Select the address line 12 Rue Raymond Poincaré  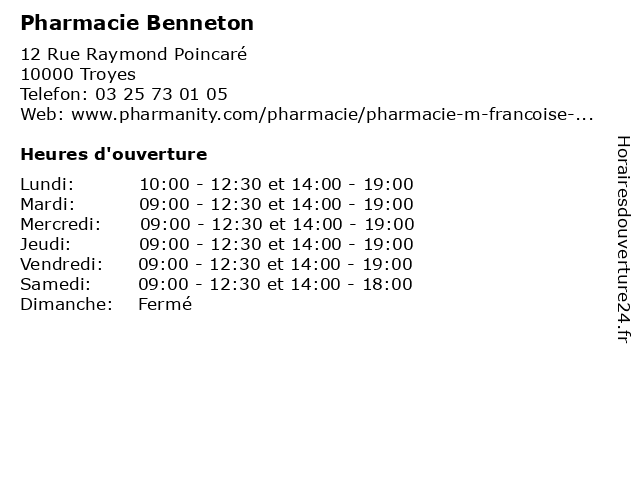pos(134,54)
